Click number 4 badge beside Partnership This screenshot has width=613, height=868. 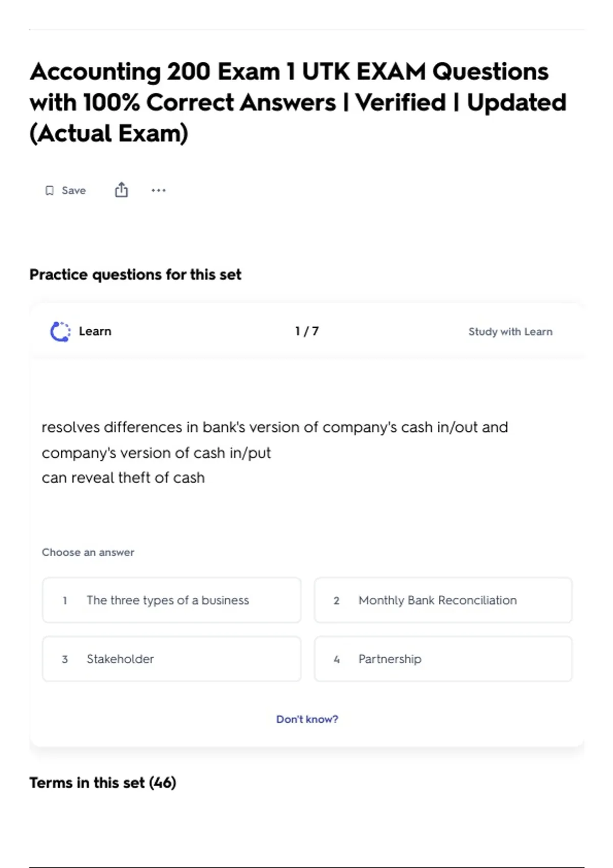tap(337, 659)
